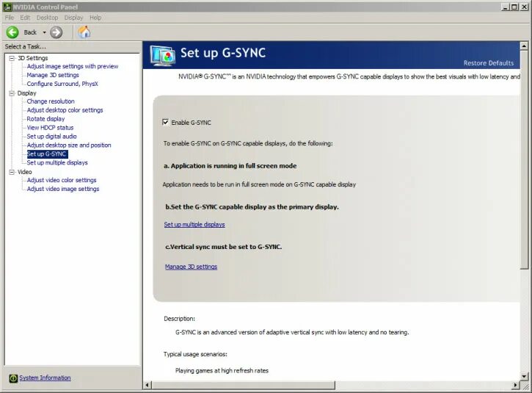Open the Back history dropdown arrow
The height and width of the screenshot is (393, 532).
[44, 32]
